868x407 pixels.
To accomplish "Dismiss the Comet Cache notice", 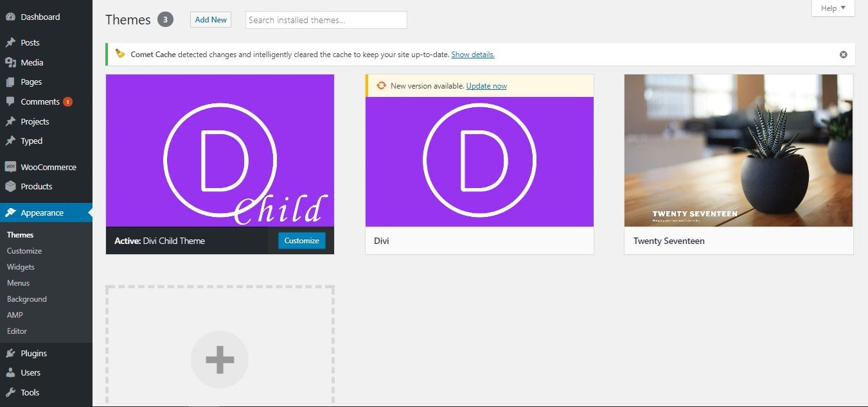I will [x=844, y=55].
